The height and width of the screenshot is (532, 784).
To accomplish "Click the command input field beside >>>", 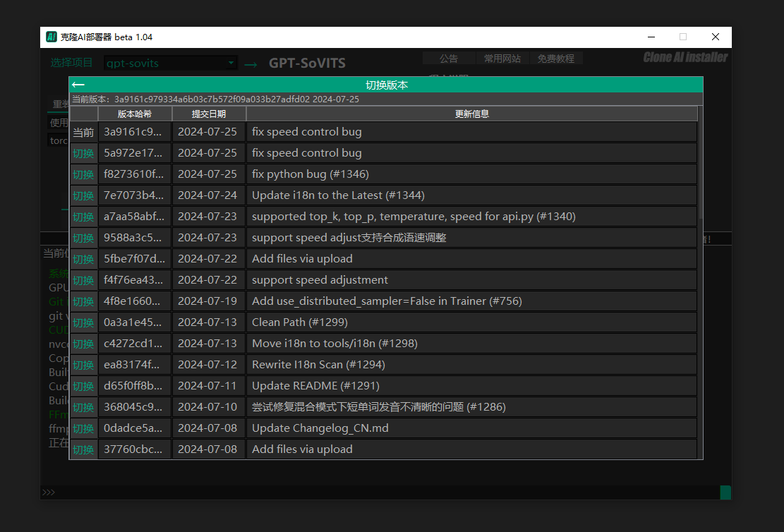I will [387, 492].
